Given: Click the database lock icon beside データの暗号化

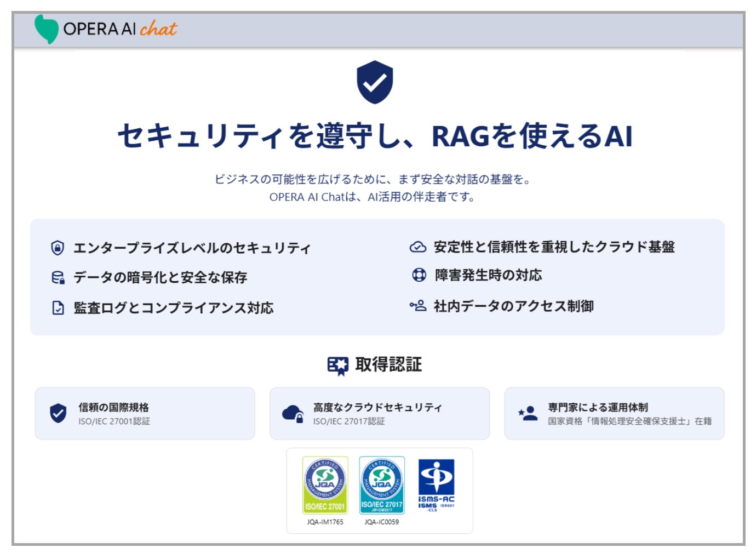Looking at the screenshot, I should 58,278.
